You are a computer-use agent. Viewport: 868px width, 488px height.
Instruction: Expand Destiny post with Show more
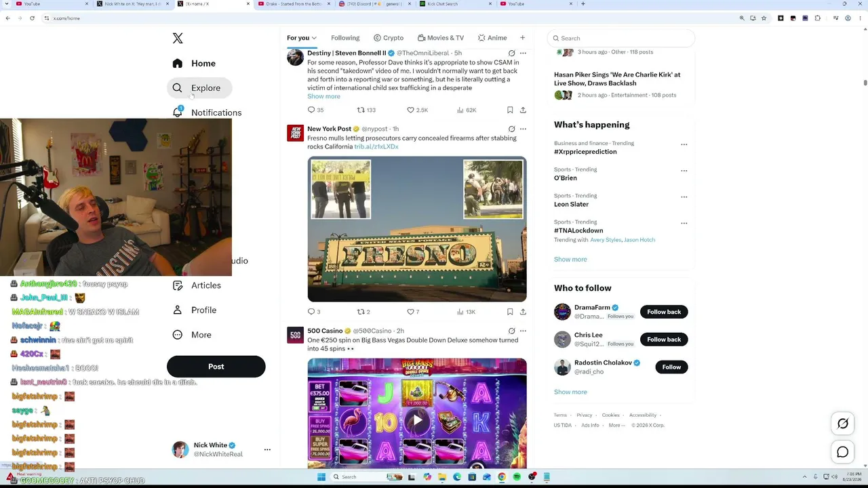pos(323,96)
